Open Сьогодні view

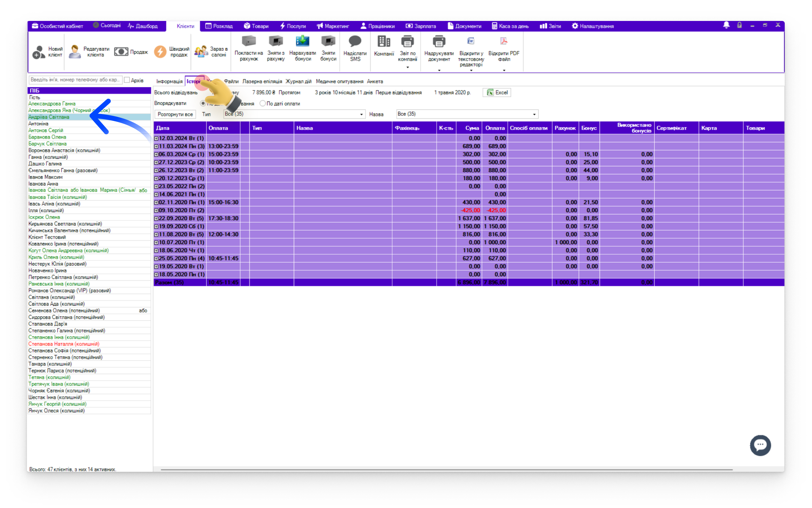tap(107, 25)
